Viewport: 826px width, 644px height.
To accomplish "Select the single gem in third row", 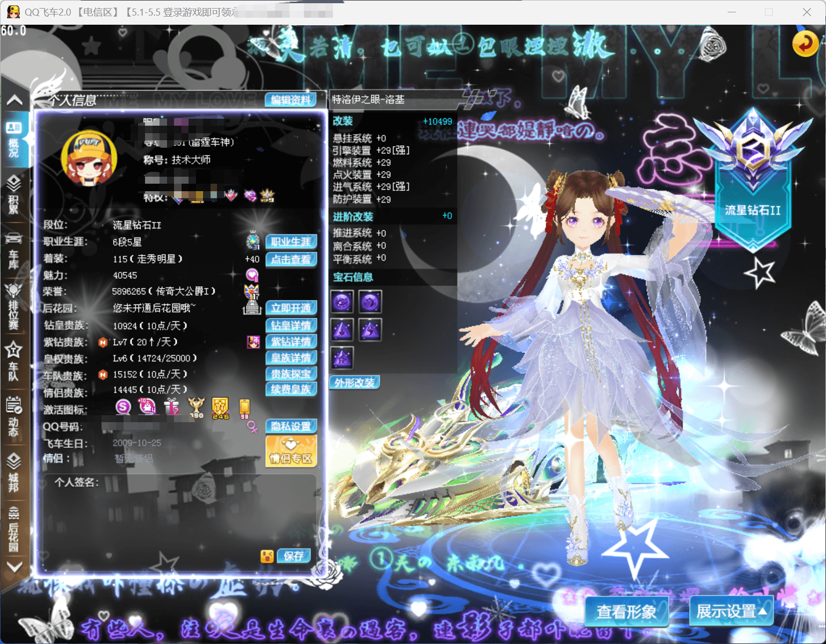I will coord(342,358).
